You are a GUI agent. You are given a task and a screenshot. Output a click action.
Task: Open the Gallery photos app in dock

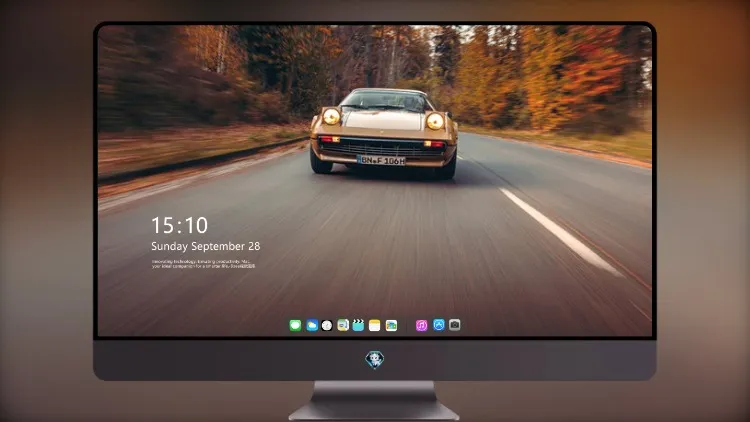pyautogui.click(x=391, y=325)
